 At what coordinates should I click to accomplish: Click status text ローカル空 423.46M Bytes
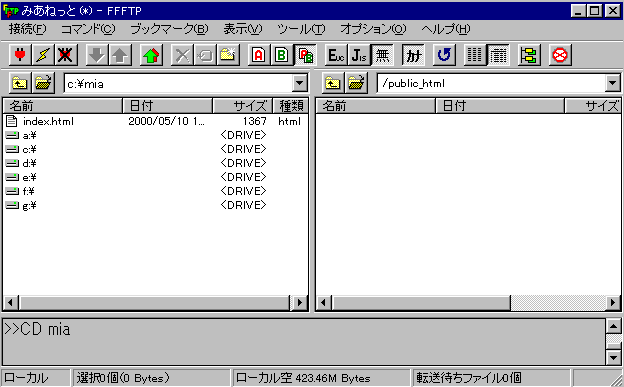[303, 378]
